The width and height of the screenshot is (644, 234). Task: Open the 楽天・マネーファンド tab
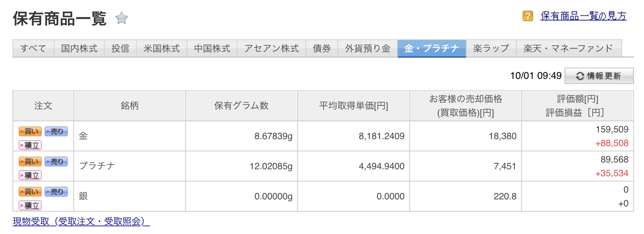tap(569, 49)
